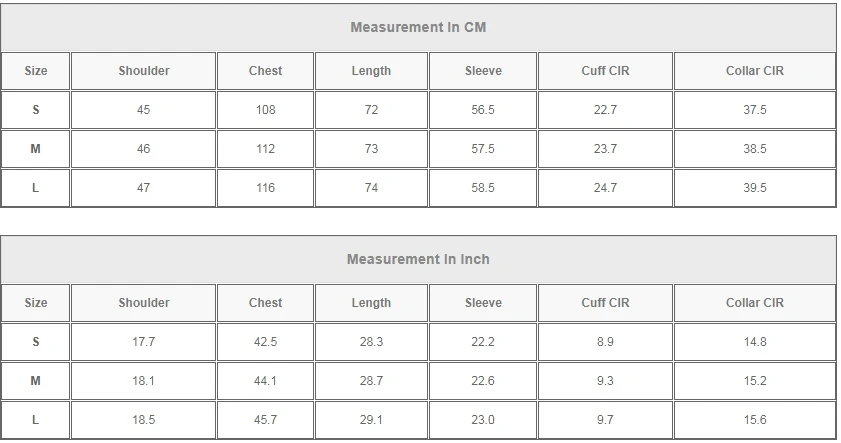Click the cuff value 9.3 cell
This screenshot has width=841, height=443.
(605, 381)
